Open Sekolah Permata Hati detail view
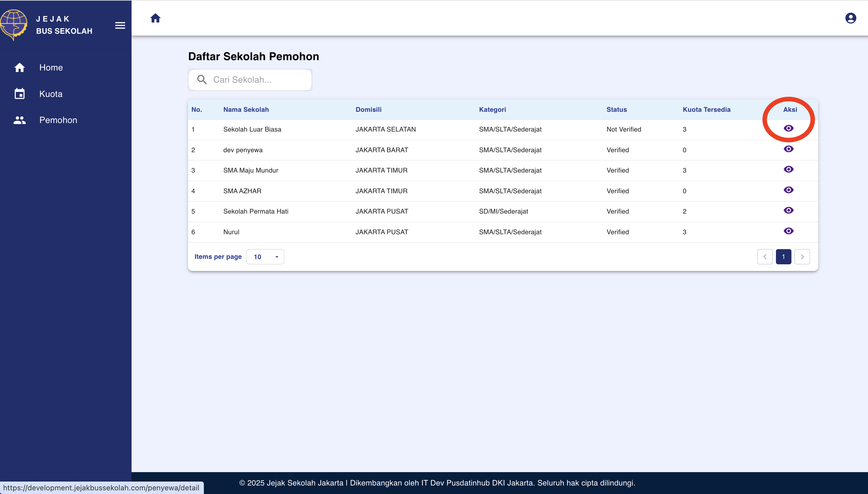 click(x=788, y=210)
